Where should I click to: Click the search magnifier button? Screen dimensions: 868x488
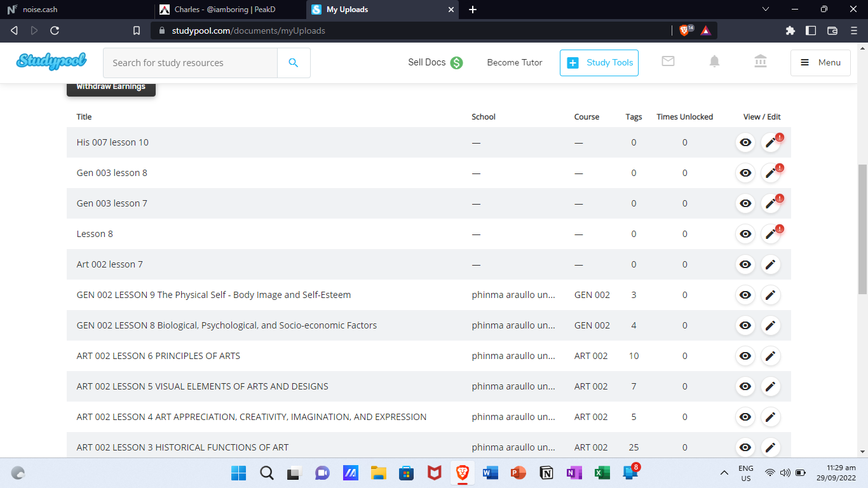click(x=294, y=63)
